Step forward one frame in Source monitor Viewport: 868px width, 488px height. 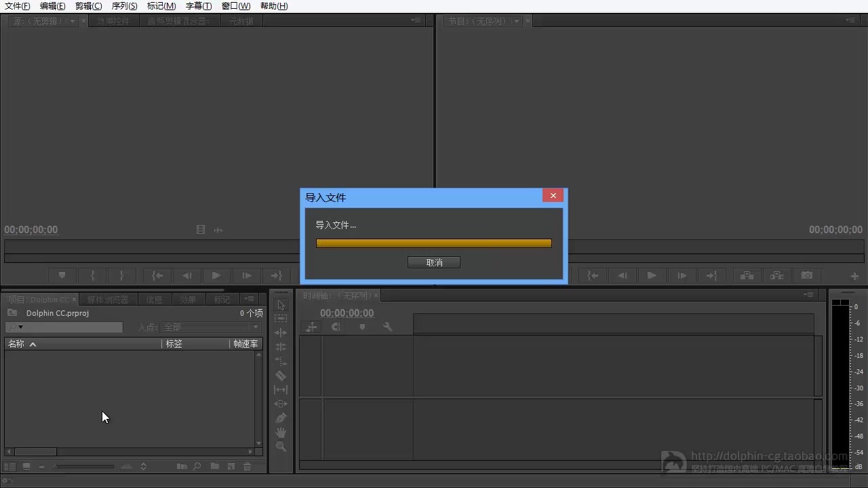246,276
